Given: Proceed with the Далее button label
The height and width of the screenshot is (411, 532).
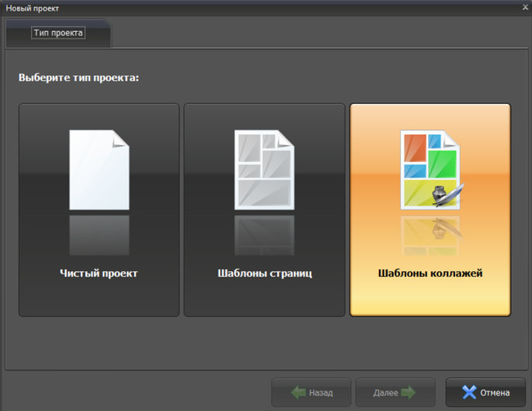Looking at the screenshot, I should pos(385,393).
